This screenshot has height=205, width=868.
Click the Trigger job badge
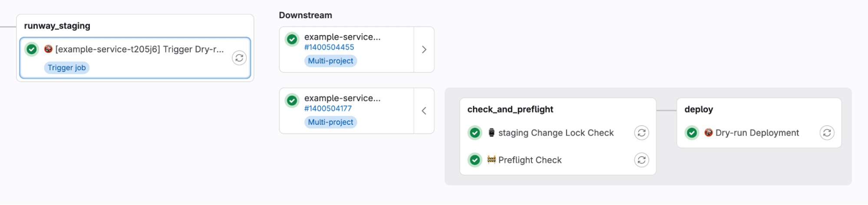click(67, 68)
